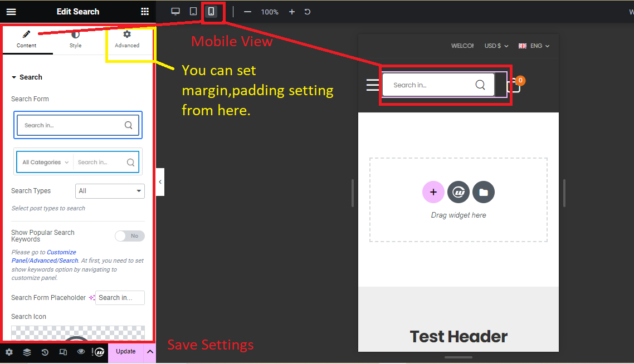634x364 pixels.
Task: Preview changes with the eye icon
Action: (81, 351)
